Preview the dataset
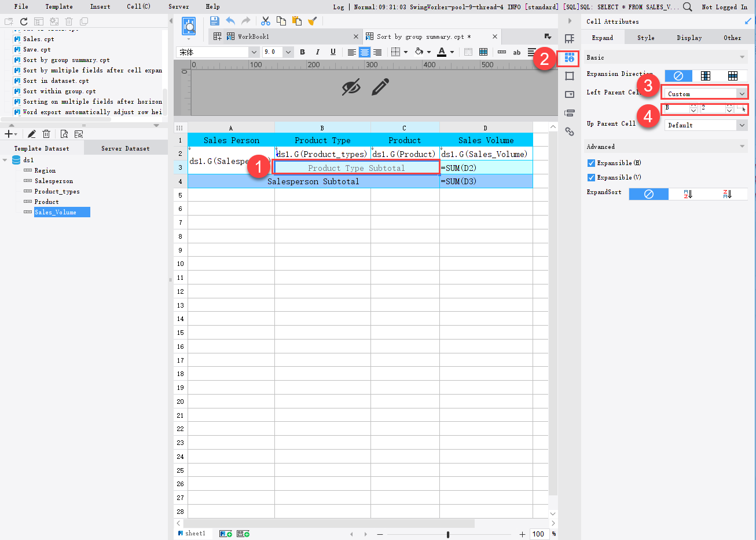 point(64,134)
